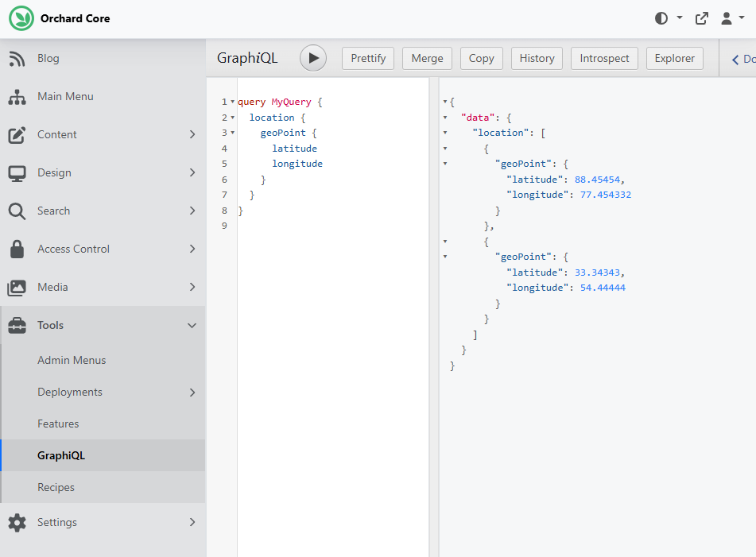Screen dimensions: 756x557
Task: Click the editor/results pane divider handle
Action: coord(434,317)
